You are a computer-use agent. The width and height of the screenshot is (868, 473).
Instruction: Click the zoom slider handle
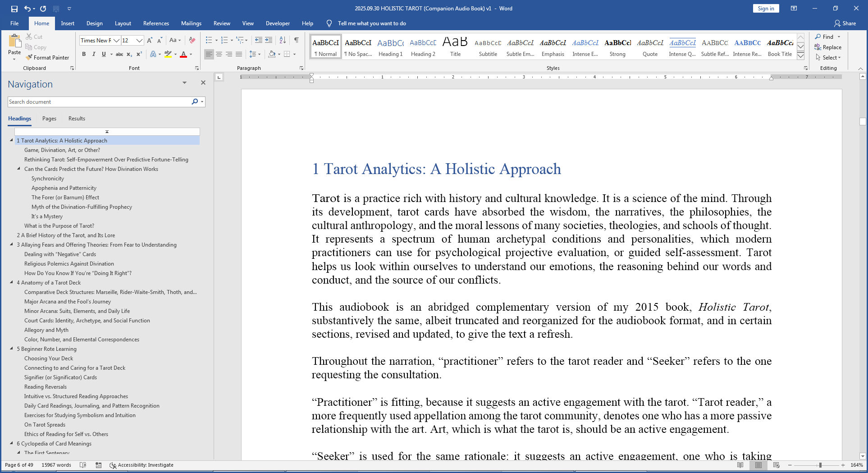pyautogui.click(x=820, y=465)
